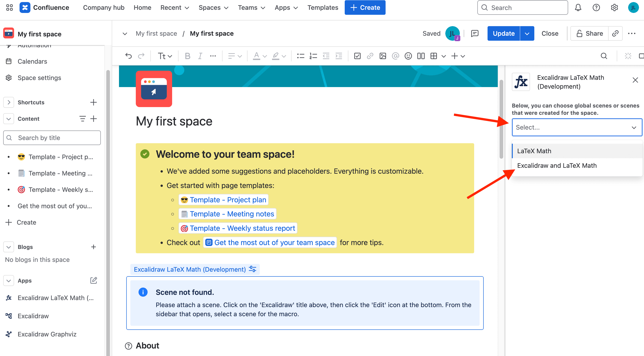
Task: Open the Templates page
Action: click(x=322, y=8)
